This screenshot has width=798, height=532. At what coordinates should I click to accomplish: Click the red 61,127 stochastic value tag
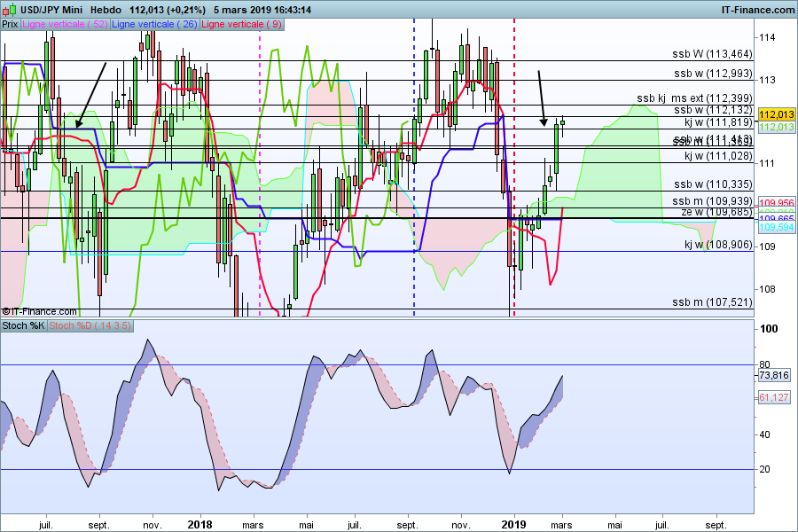775,398
